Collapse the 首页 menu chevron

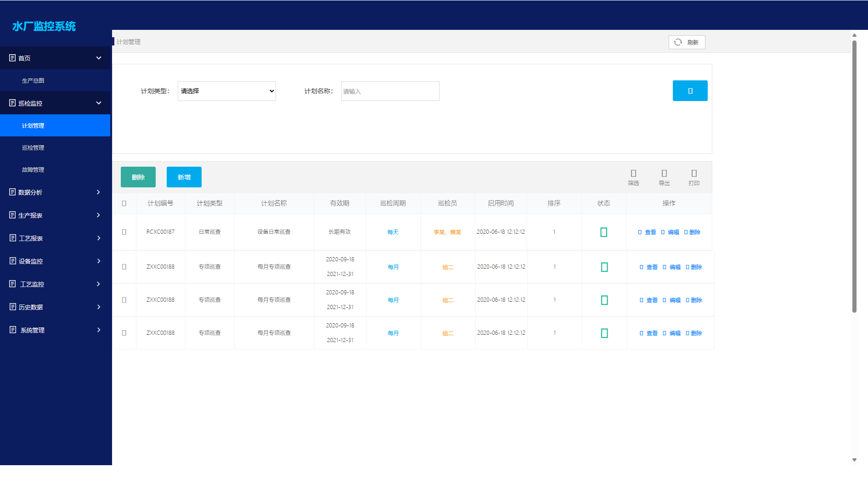(99, 58)
